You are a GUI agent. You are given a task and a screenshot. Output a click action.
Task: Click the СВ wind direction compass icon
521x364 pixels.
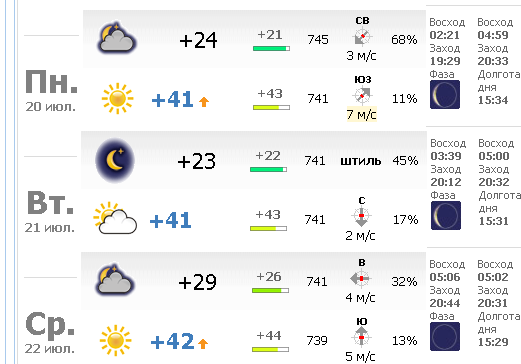[362, 36]
